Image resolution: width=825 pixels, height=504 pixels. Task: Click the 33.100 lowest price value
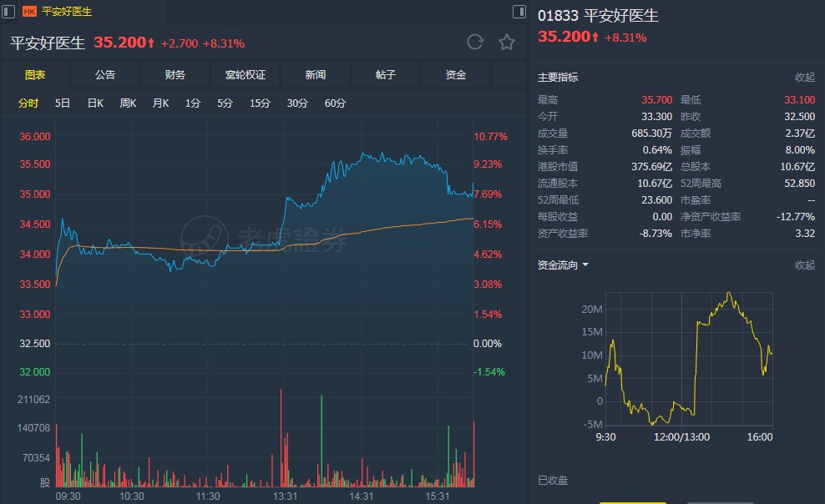(x=800, y=100)
